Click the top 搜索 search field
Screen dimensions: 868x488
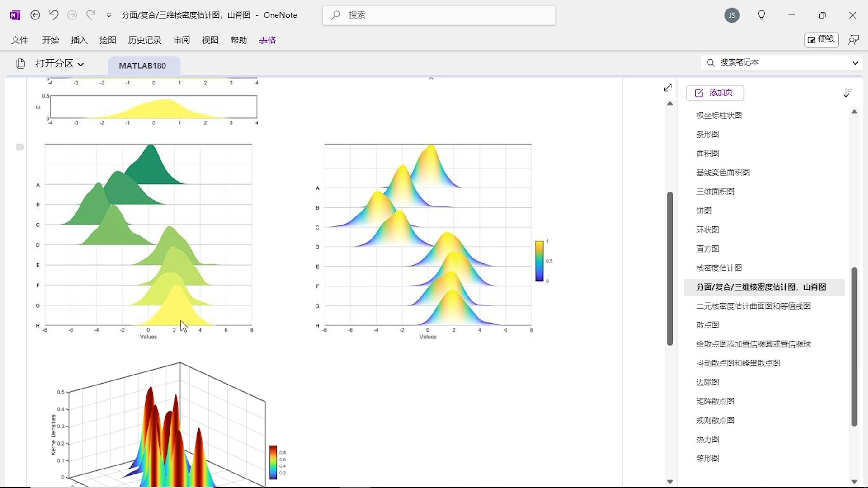click(439, 15)
